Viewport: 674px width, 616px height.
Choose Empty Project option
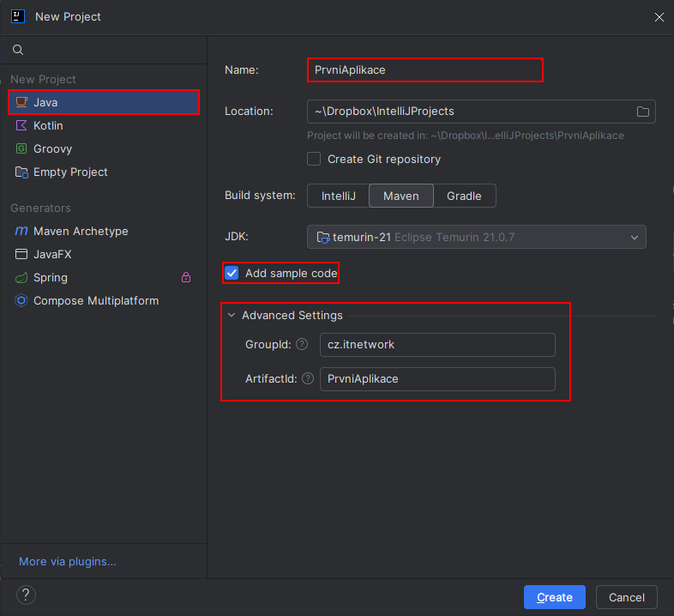point(104,172)
